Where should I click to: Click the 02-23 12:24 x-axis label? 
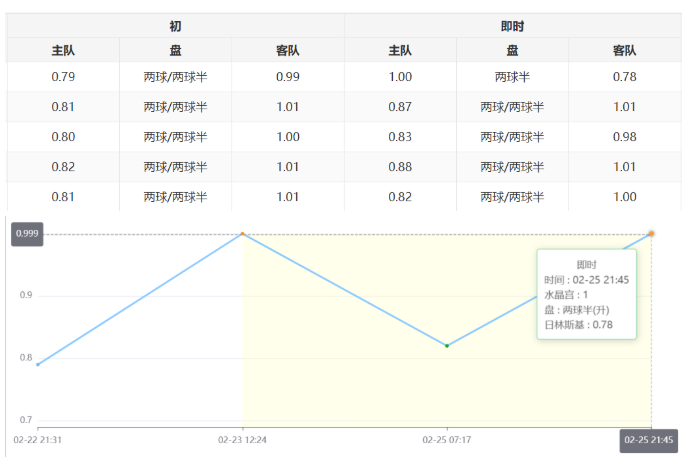pyautogui.click(x=243, y=439)
